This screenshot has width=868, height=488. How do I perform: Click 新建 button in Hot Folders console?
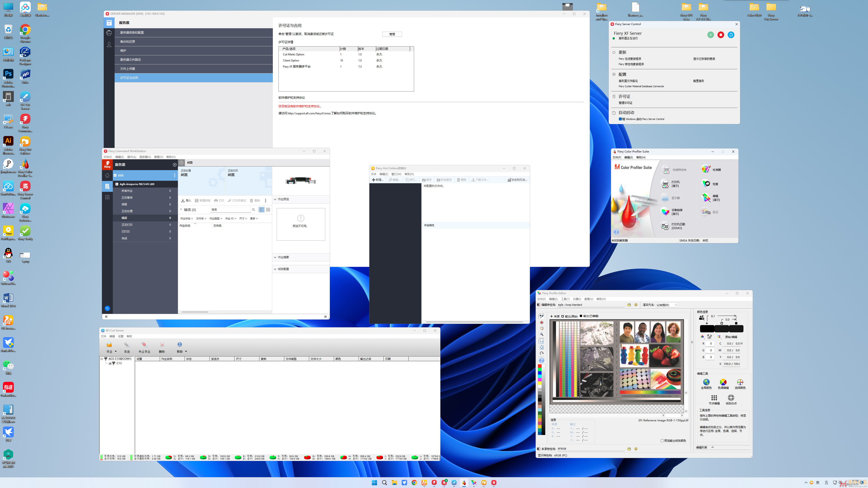point(378,180)
